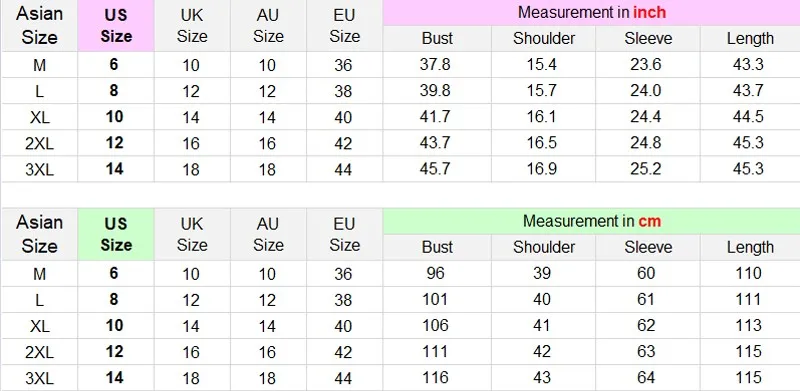Select the 106 bust value in cm

(437, 326)
